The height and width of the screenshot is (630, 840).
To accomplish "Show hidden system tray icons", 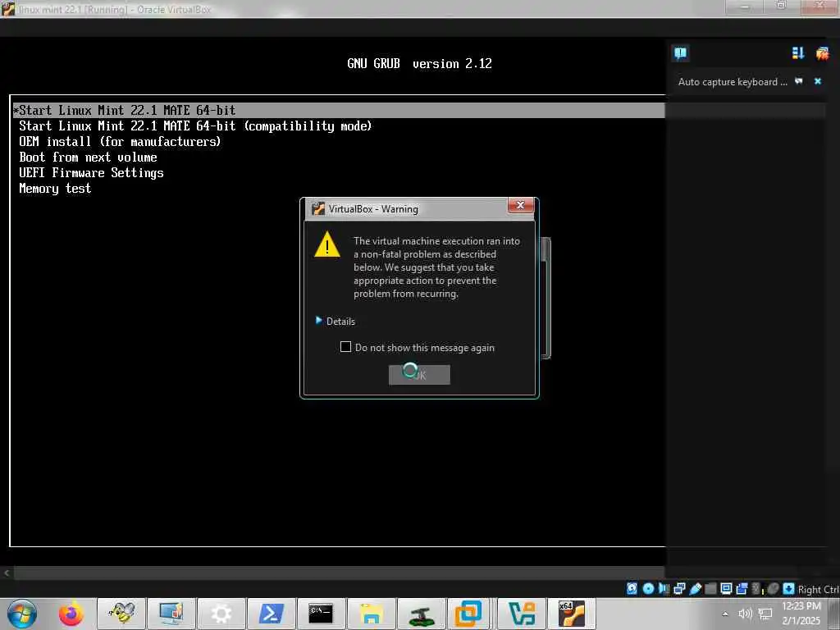I will pyautogui.click(x=725, y=614).
